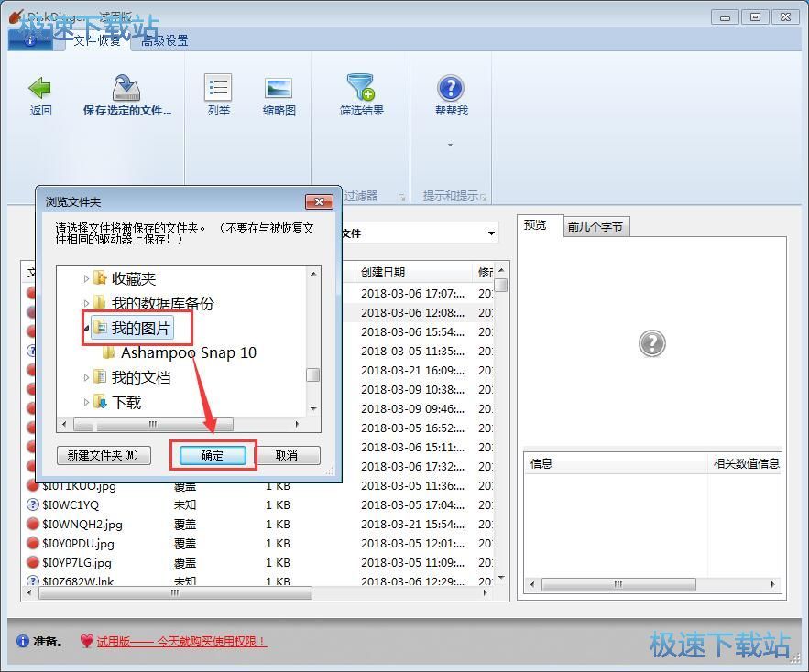
Task: Click the heart icon in status bar
Action: (87, 641)
